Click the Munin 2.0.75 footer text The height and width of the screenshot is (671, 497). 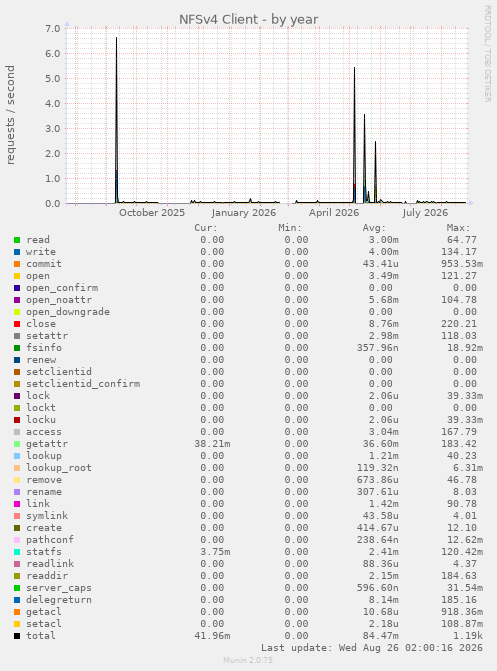pyautogui.click(x=248, y=660)
